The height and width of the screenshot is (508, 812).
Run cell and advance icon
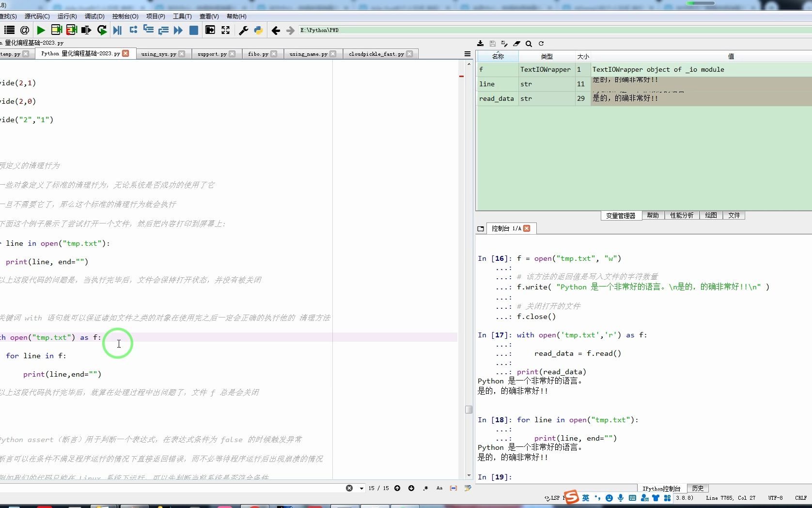(72, 30)
